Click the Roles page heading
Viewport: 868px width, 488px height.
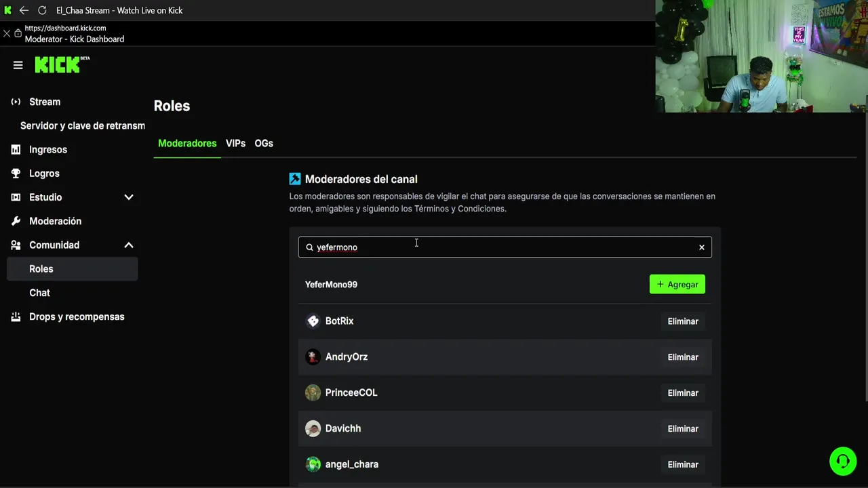pyautogui.click(x=172, y=106)
